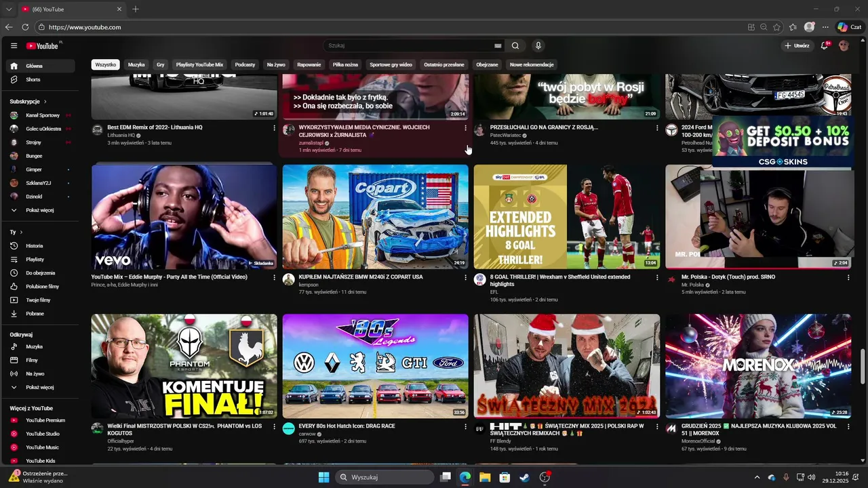Image resolution: width=868 pixels, height=488 pixels.
Task: Play MORENOX club music thumbnail
Action: (x=758, y=366)
